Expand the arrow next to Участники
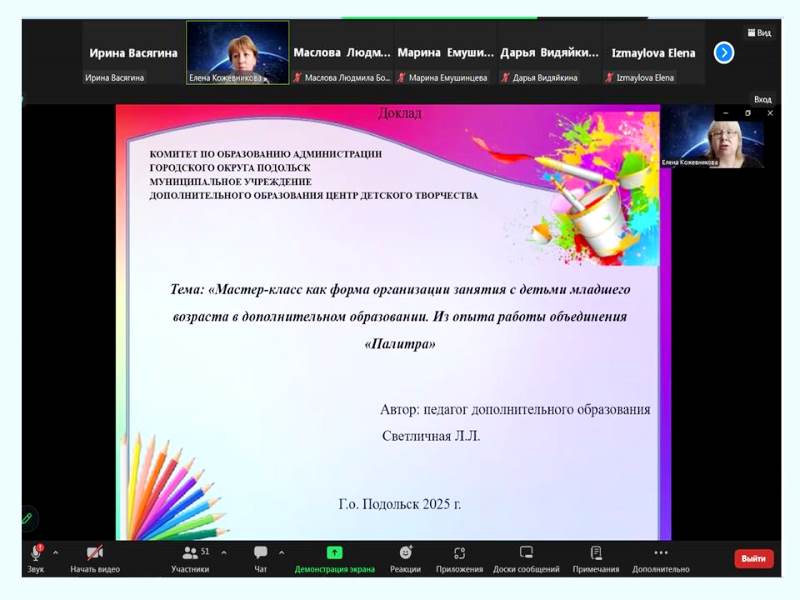800x600 pixels. (x=224, y=552)
